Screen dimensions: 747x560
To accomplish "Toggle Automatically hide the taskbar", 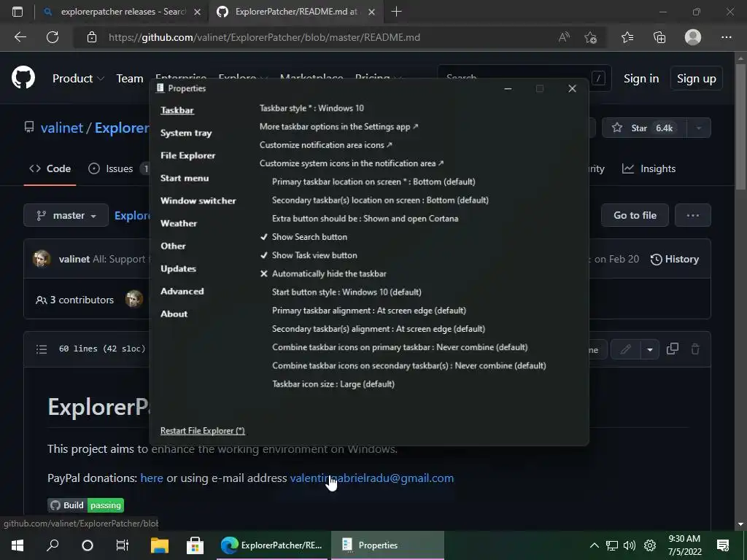I will [x=329, y=274].
